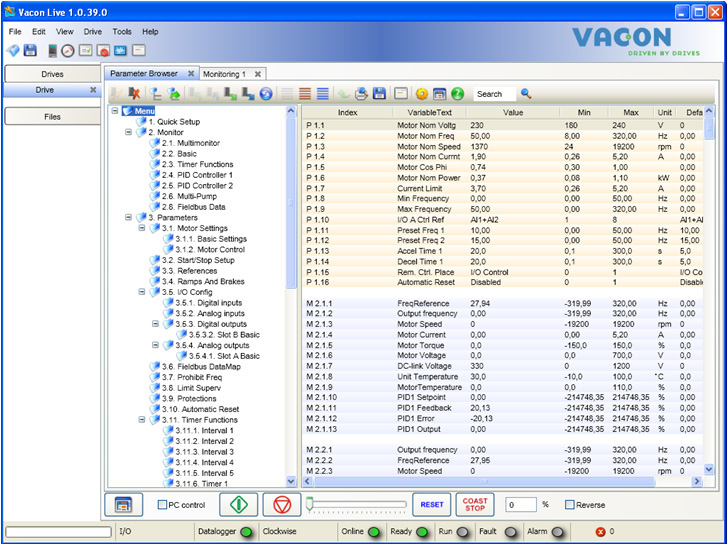Screen dimensions: 728x545
Task: Open the Edit menu
Action: pos(39,32)
